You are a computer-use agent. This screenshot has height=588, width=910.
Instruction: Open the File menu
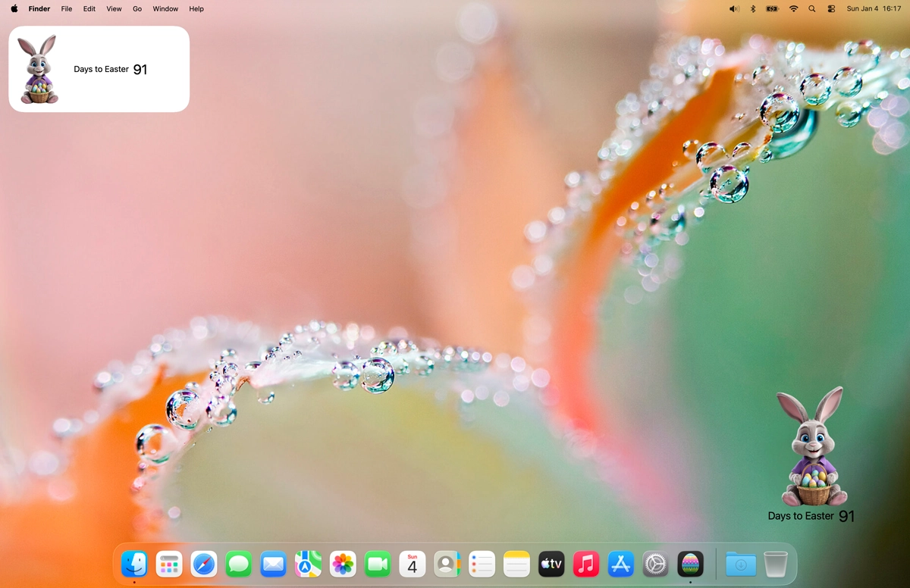(x=67, y=8)
